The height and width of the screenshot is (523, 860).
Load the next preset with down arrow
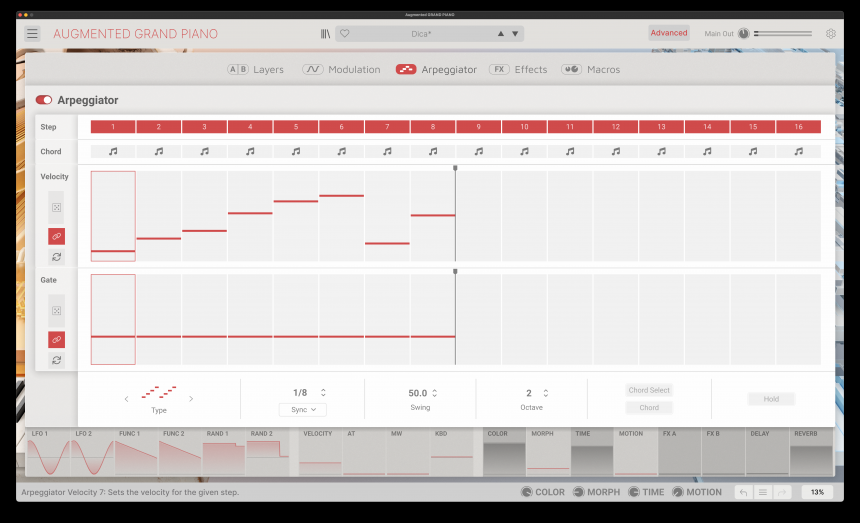click(x=515, y=33)
